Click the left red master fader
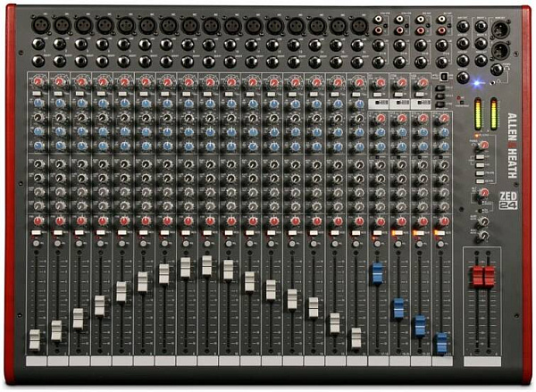This screenshot has height=392, width=536. click(478, 276)
